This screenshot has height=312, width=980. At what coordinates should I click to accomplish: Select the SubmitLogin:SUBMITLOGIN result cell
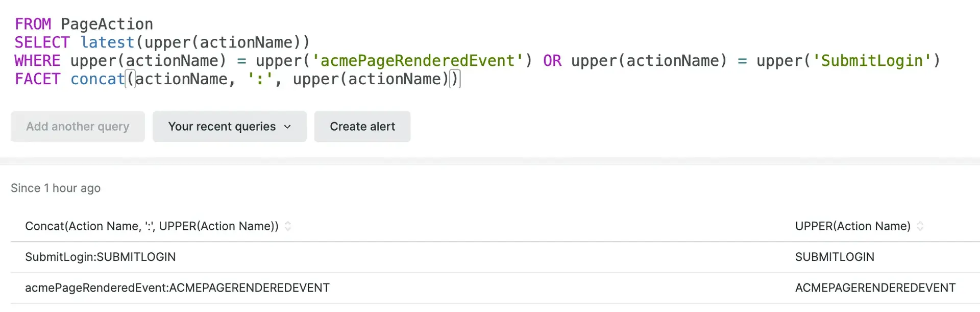[101, 257]
